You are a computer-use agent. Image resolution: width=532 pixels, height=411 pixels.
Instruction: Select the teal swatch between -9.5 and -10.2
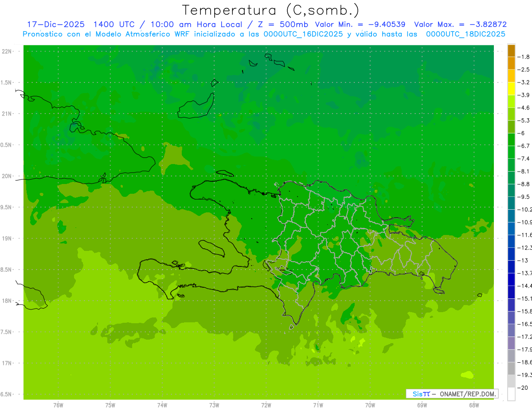tap(511, 203)
